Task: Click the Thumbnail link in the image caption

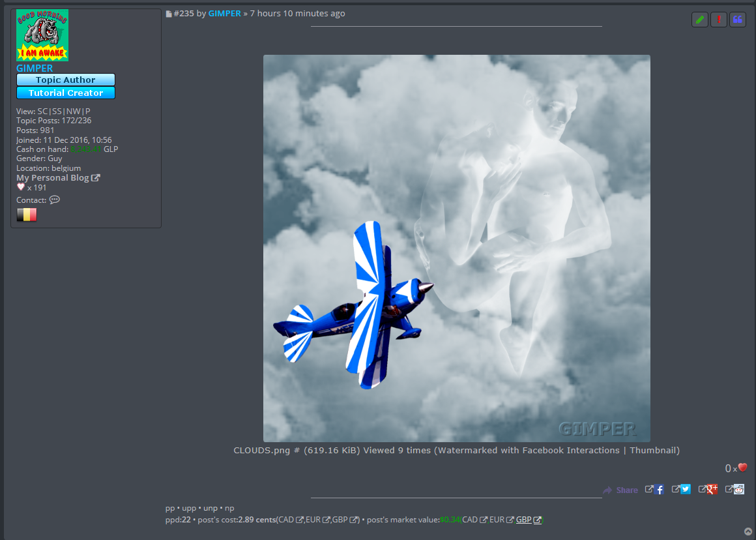Action: coord(652,450)
